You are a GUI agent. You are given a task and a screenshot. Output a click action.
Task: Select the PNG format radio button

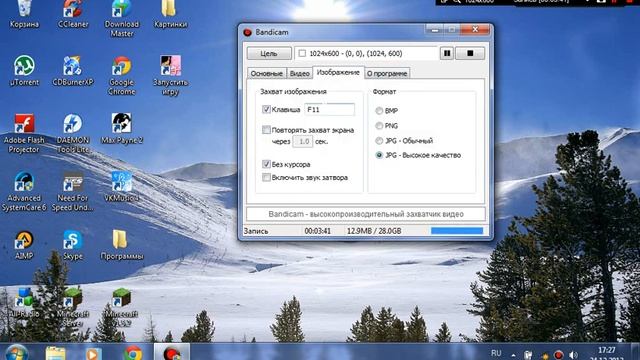click(379, 126)
